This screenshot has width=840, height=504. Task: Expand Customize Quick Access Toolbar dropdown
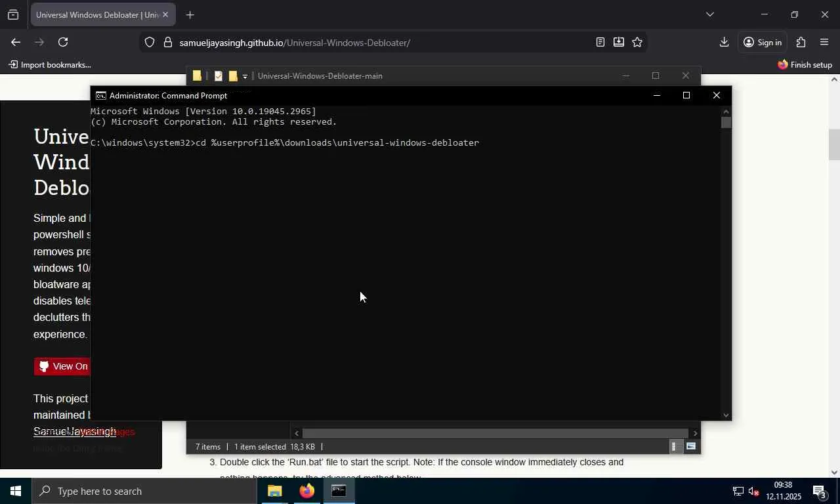(245, 77)
